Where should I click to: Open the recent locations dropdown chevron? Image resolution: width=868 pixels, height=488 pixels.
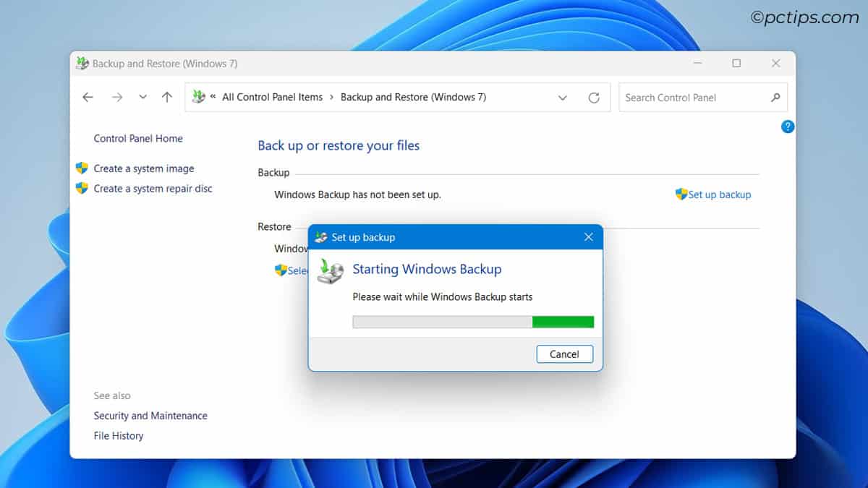(x=142, y=97)
